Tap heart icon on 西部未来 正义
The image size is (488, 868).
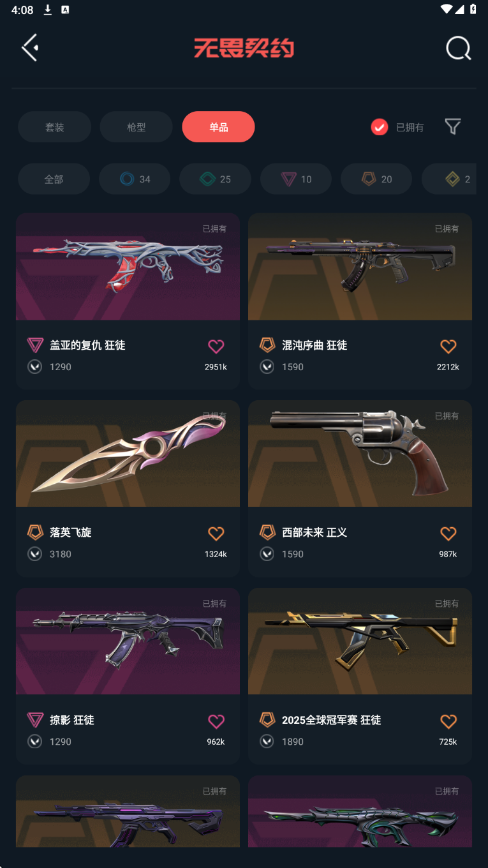click(448, 534)
